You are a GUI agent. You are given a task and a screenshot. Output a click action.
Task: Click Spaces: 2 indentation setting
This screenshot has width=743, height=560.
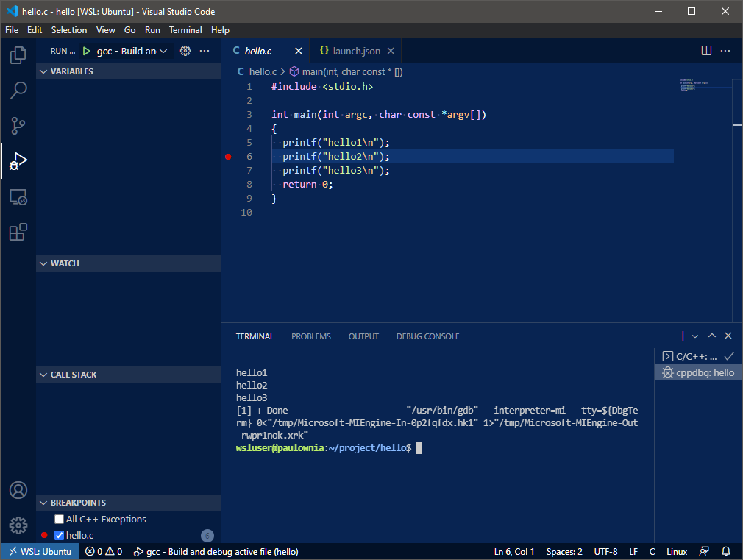(564, 551)
